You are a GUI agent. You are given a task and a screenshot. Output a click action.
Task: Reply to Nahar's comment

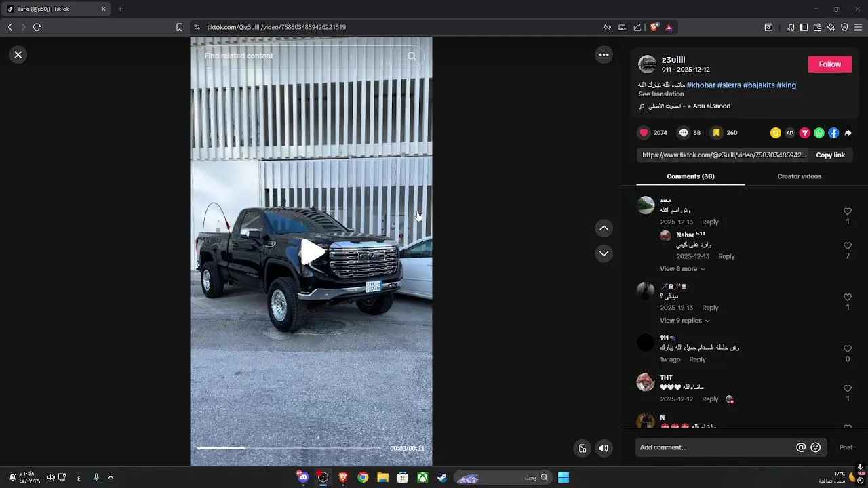pyautogui.click(x=726, y=256)
